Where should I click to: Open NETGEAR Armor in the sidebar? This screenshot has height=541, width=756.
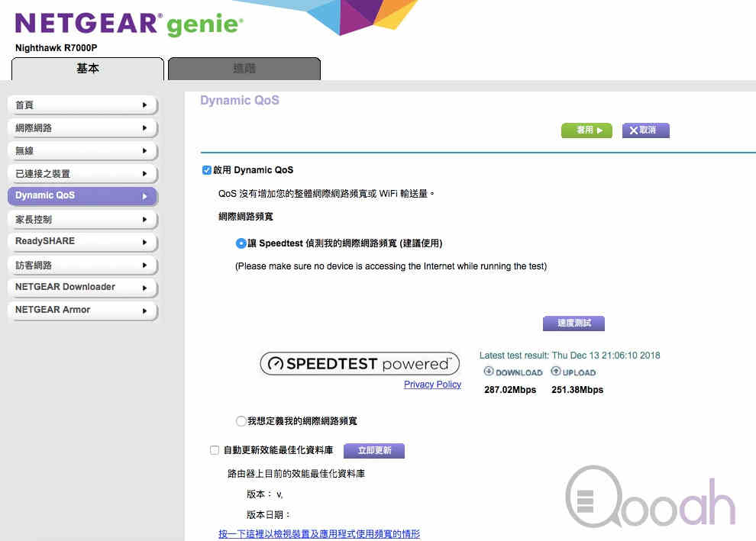(x=82, y=311)
